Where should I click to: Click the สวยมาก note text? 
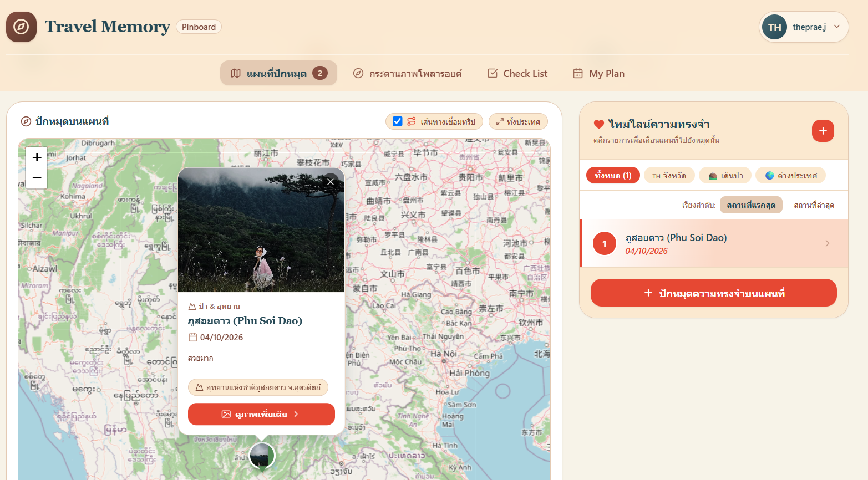click(x=200, y=358)
